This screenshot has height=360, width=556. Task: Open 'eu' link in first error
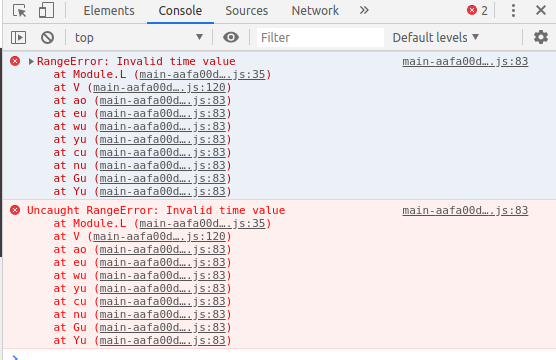(x=162, y=113)
